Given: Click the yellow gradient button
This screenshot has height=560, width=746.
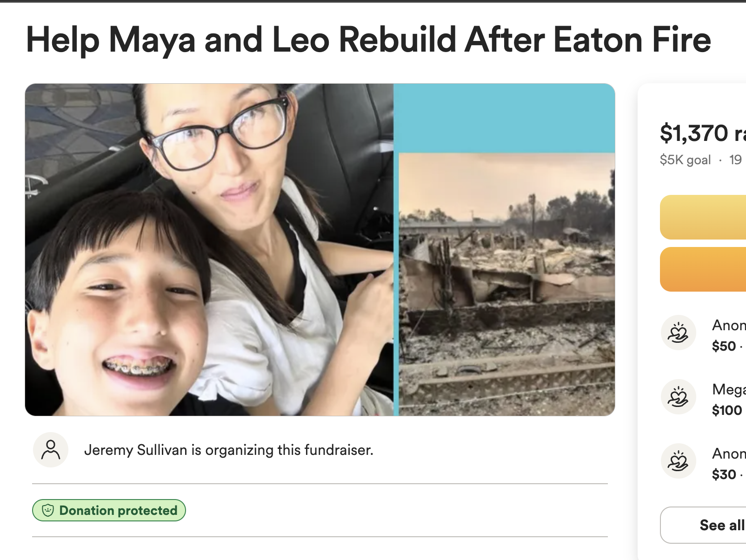Looking at the screenshot, I should pyautogui.click(x=703, y=217).
